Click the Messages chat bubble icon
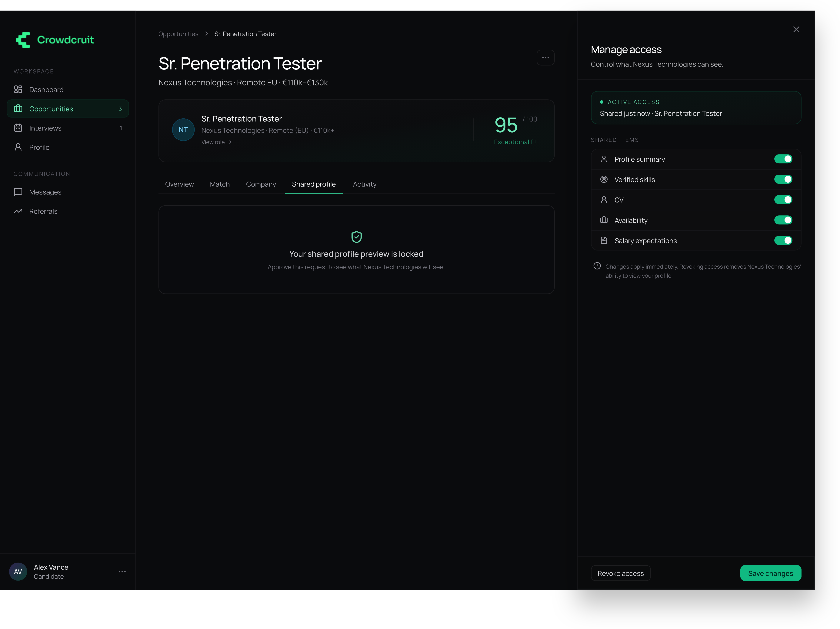This screenshot has height=629, width=840. tap(18, 192)
